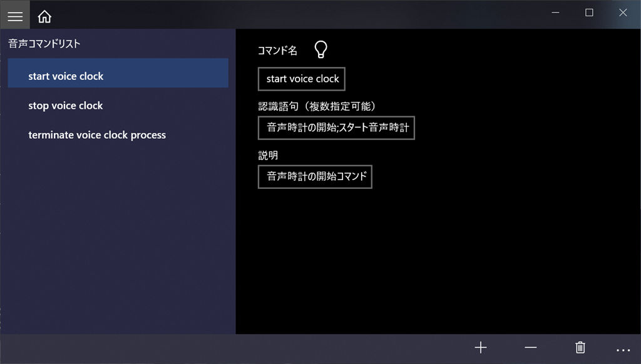
Task: Add a new command with plus icon
Action: click(480, 348)
